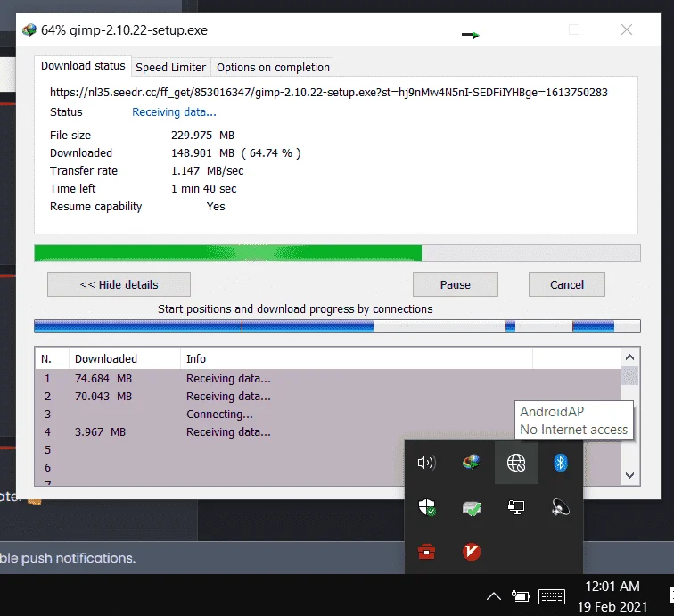Minimize the IDM download window
This screenshot has height=616, width=674.
coord(522,29)
